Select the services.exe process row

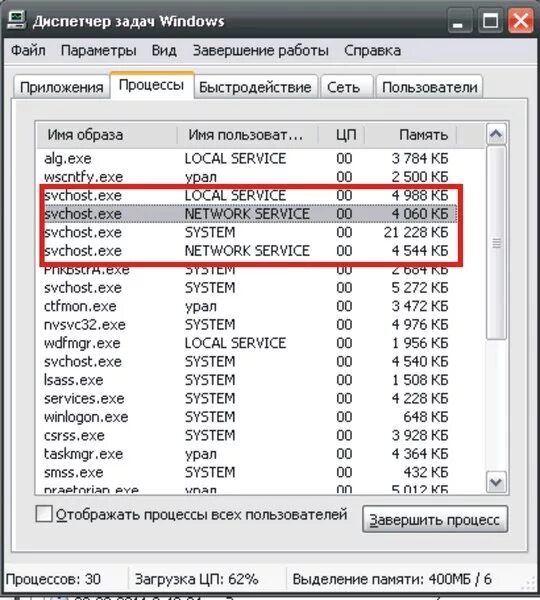(247, 398)
